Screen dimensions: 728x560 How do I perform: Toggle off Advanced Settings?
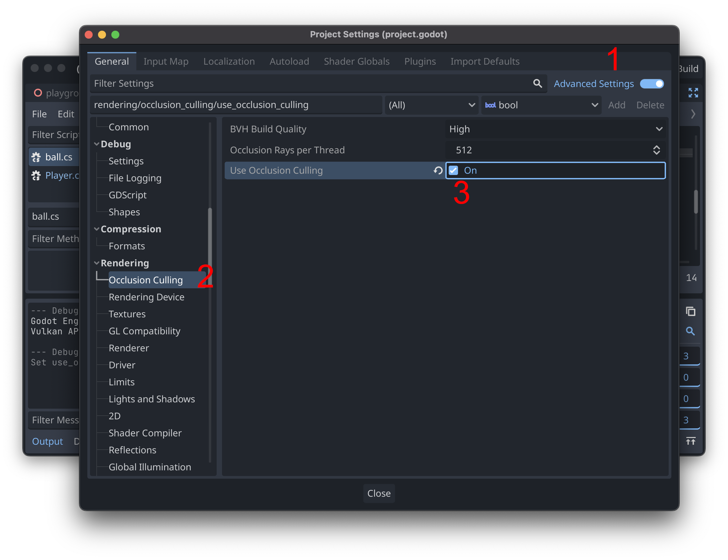(651, 84)
